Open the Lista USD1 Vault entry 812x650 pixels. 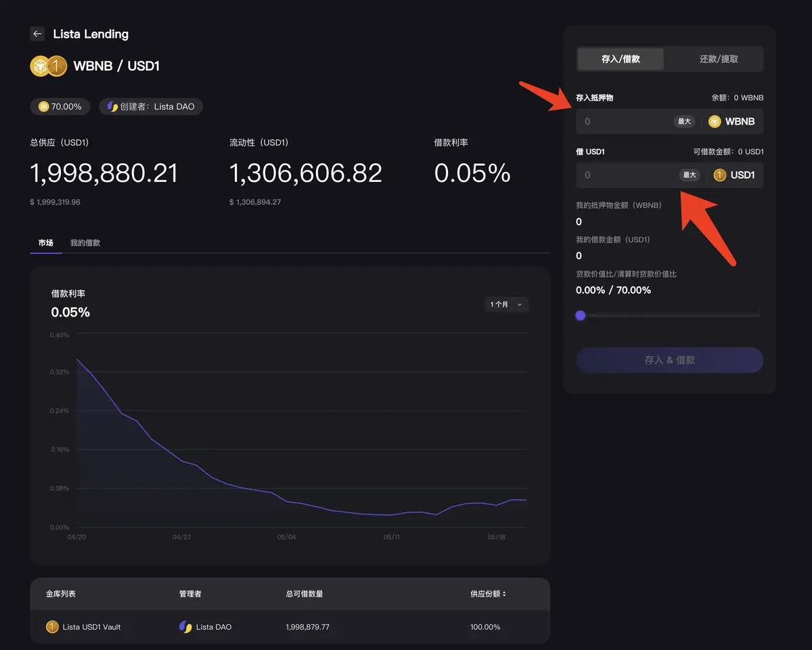point(91,627)
